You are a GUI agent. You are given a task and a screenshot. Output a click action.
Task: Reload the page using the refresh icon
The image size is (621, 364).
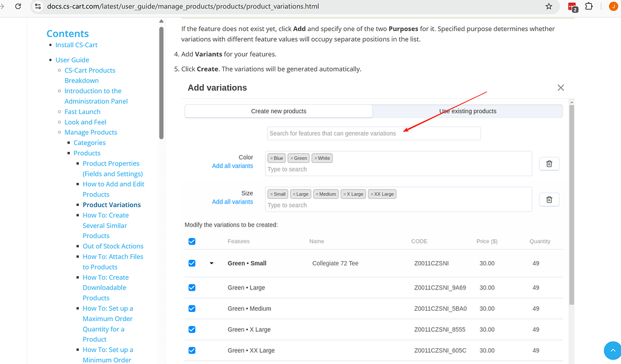coord(18,7)
